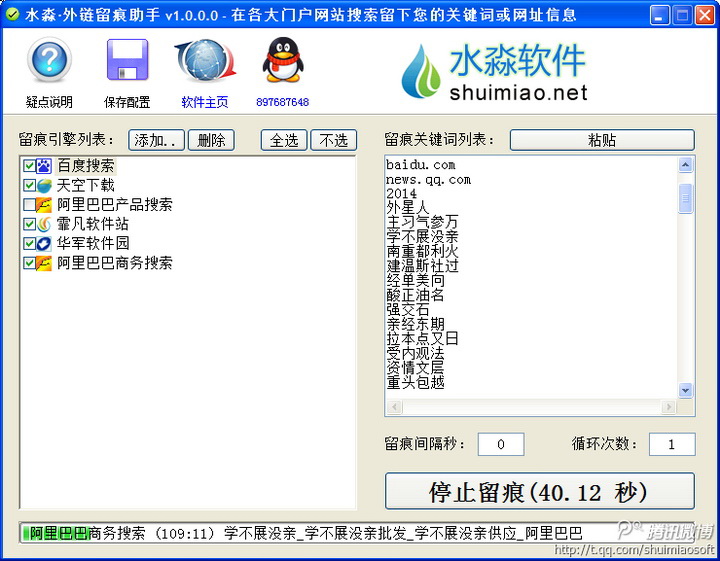Click the 亲经东期 keyword line

[415, 324]
